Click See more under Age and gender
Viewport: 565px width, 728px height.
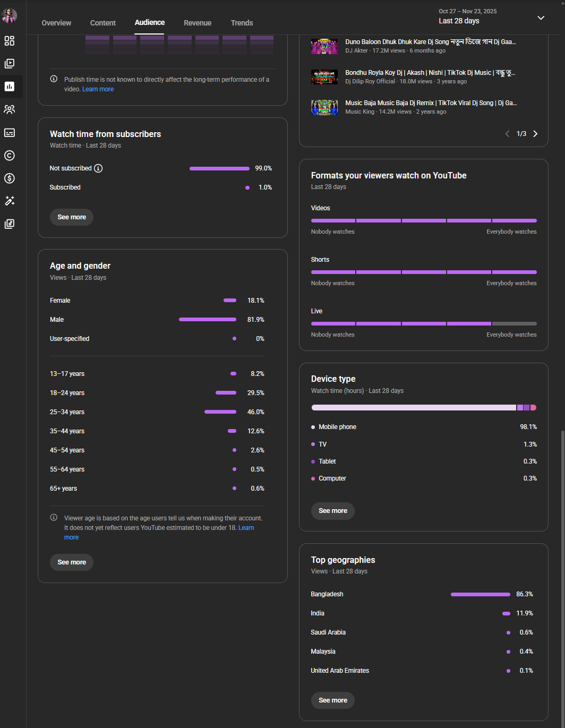click(72, 562)
